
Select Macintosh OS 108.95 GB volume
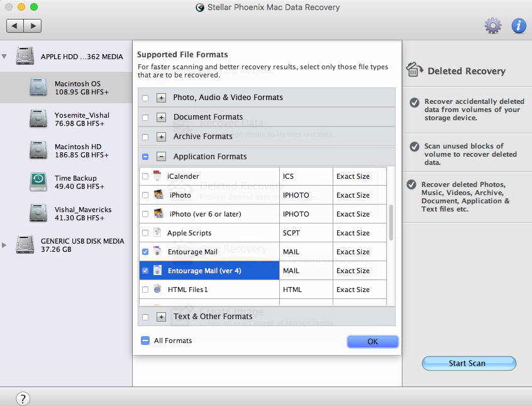[66, 87]
